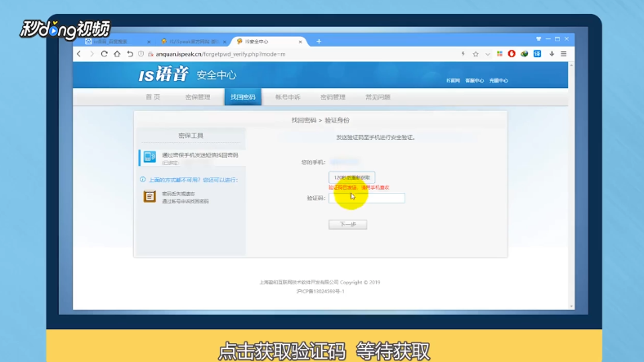644x362 pixels.
Task: Click the undo/restore closed page icon
Action: 130,54
